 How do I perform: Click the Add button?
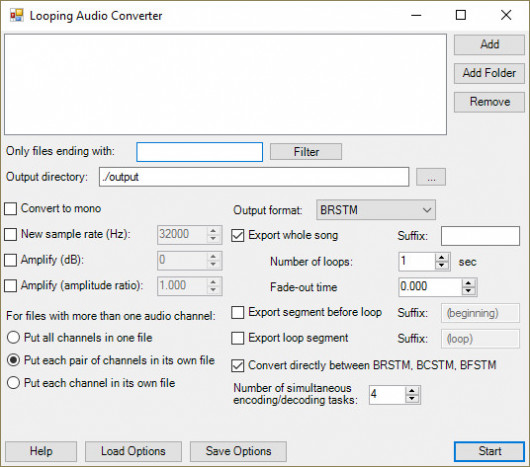point(489,44)
